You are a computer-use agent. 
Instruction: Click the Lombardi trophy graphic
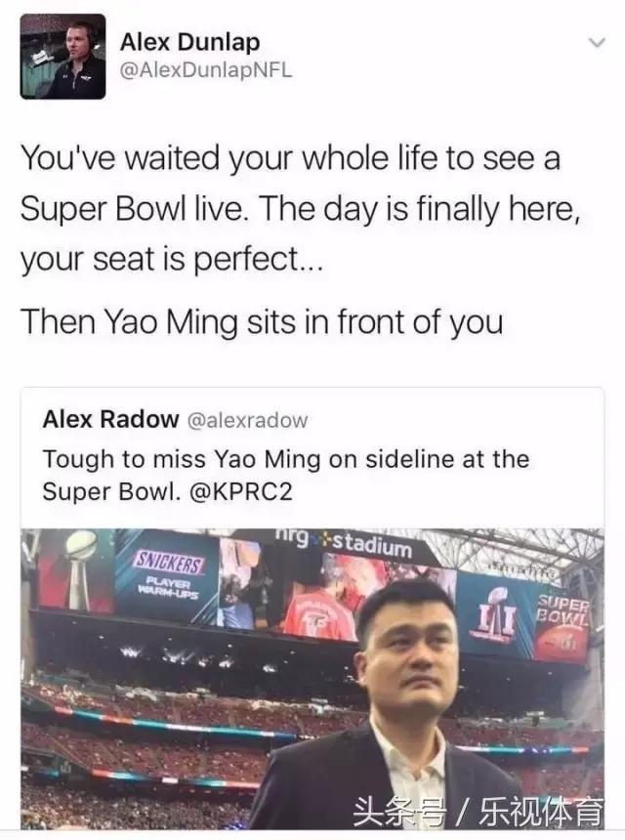80,568
